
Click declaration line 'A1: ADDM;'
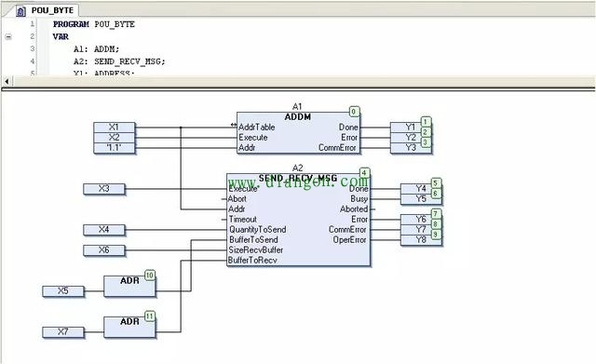click(x=96, y=49)
